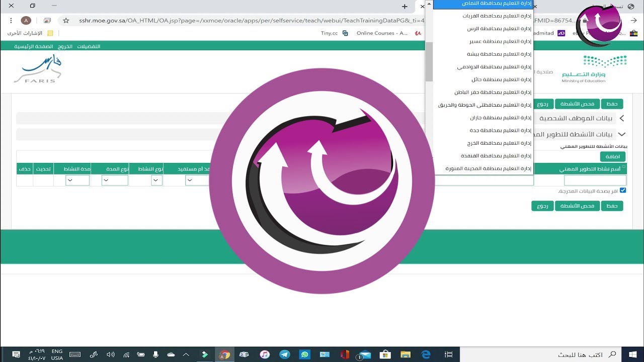This screenshot has width=644, height=362.
Task: Click فحص الأنشطة below the confirmation checkbox
Action: pyautogui.click(x=577, y=206)
